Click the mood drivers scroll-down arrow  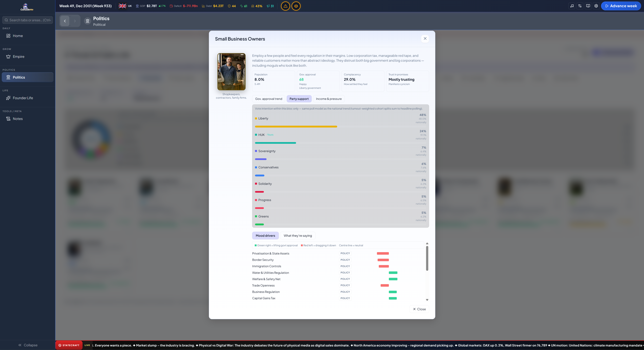[427, 300]
